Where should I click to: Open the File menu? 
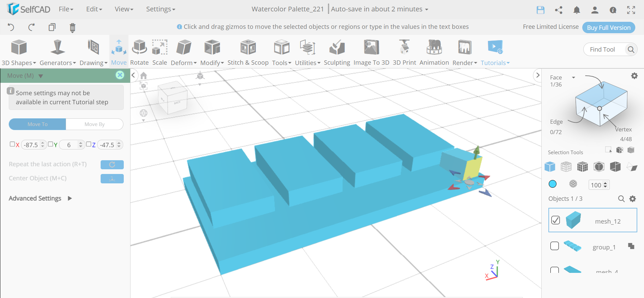tap(66, 9)
